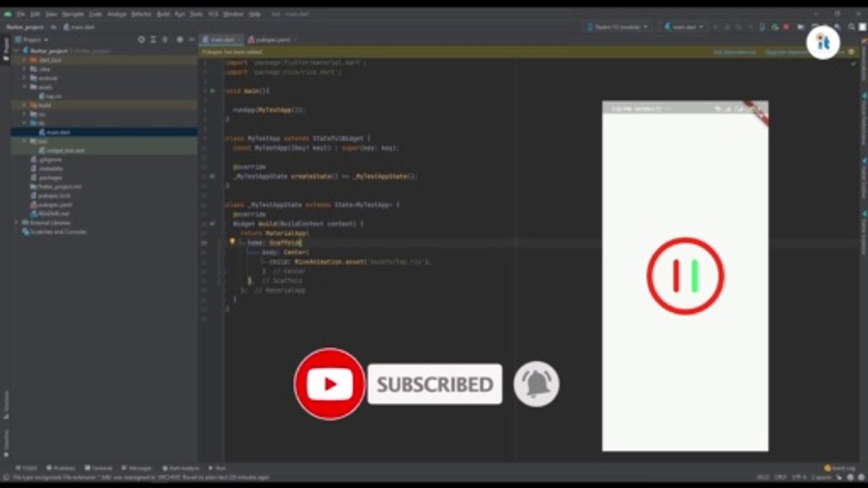Click the gear icon on the pubspec banner

tap(852, 52)
